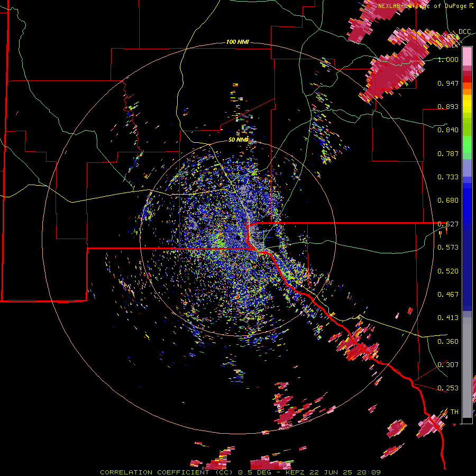Screen dimensions: 476x476
Task: Select the 0.733 scale value
Action: click(x=448, y=177)
